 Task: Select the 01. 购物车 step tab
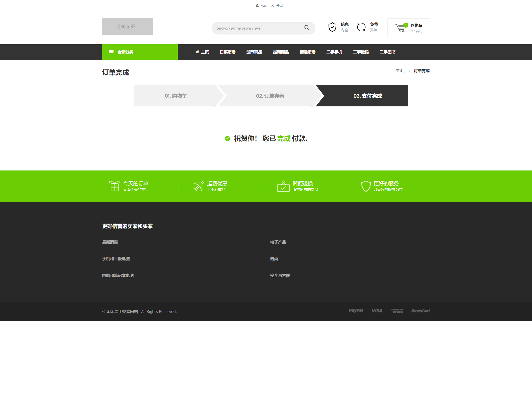point(176,96)
